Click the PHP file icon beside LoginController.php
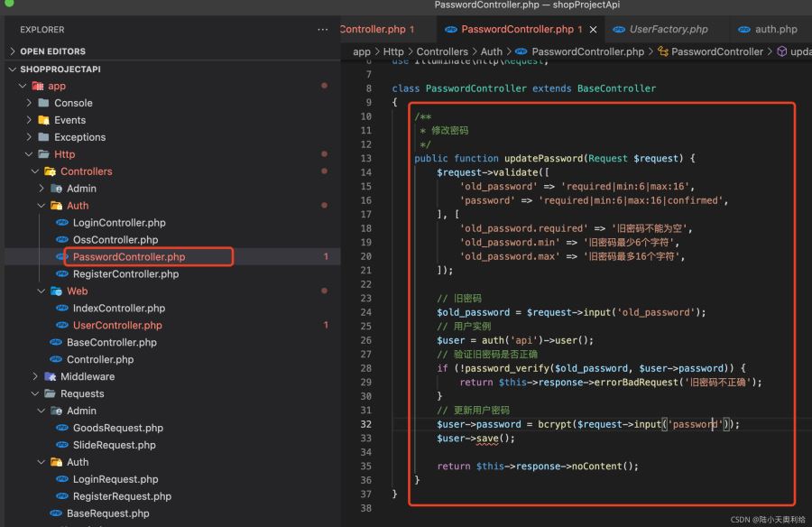Viewport: 812px width, 527px height. tap(61, 223)
